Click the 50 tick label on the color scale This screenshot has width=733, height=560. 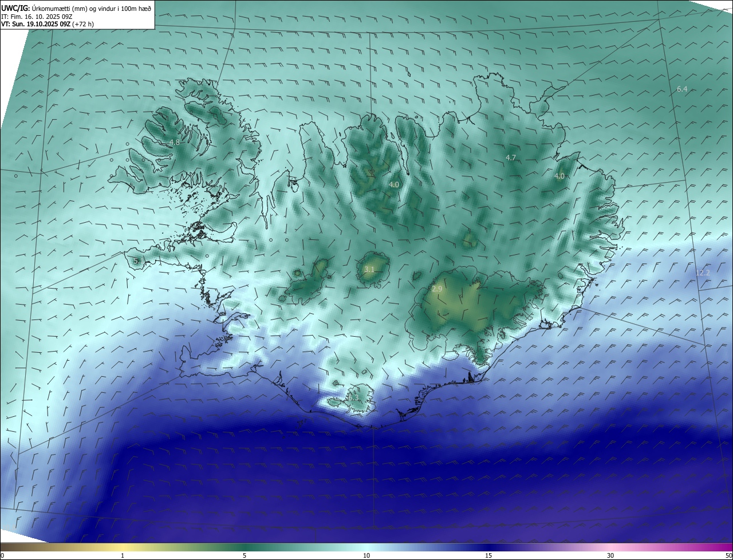click(728, 555)
